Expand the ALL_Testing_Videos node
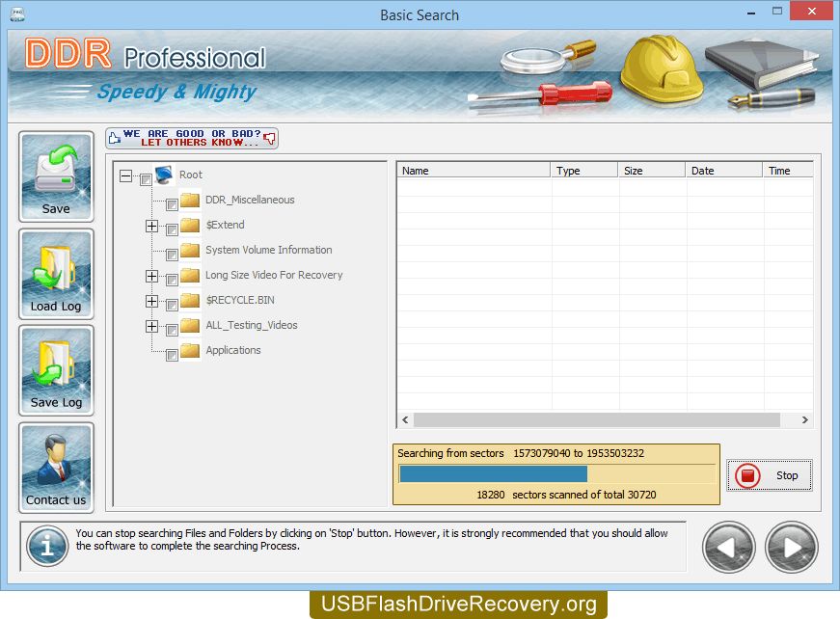Viewport: 840px width, 619px height. [152, 326]
